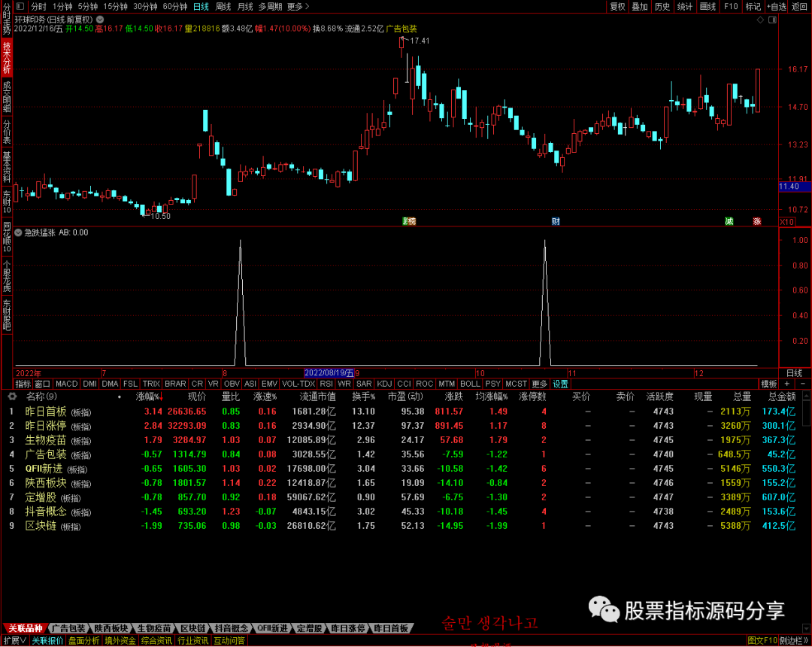
Task: Switch to 5分钟 period
Action: pos(87,7)
